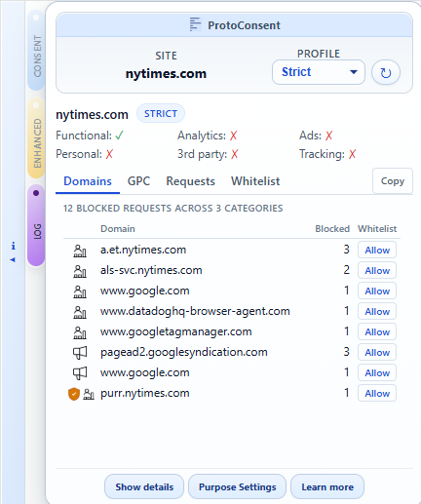Click the Personal red X mark

109,154
